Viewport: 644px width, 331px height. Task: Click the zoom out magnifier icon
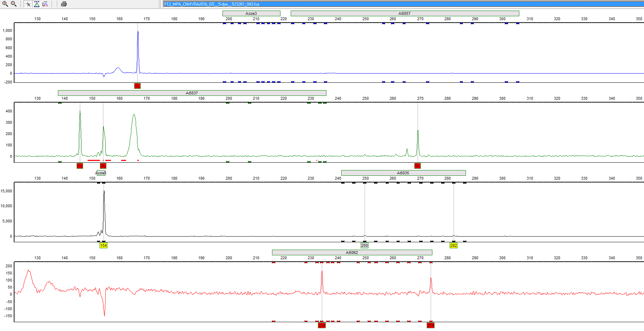pyautogui.click(x=14, y=4)
